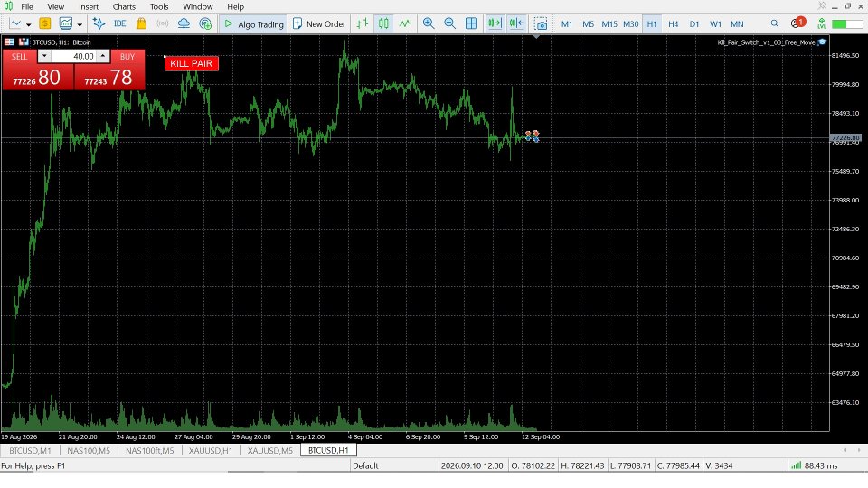Switch chart to bar chart mode
The height and width of the screenshot is (488, 868).
pos(363,23)
